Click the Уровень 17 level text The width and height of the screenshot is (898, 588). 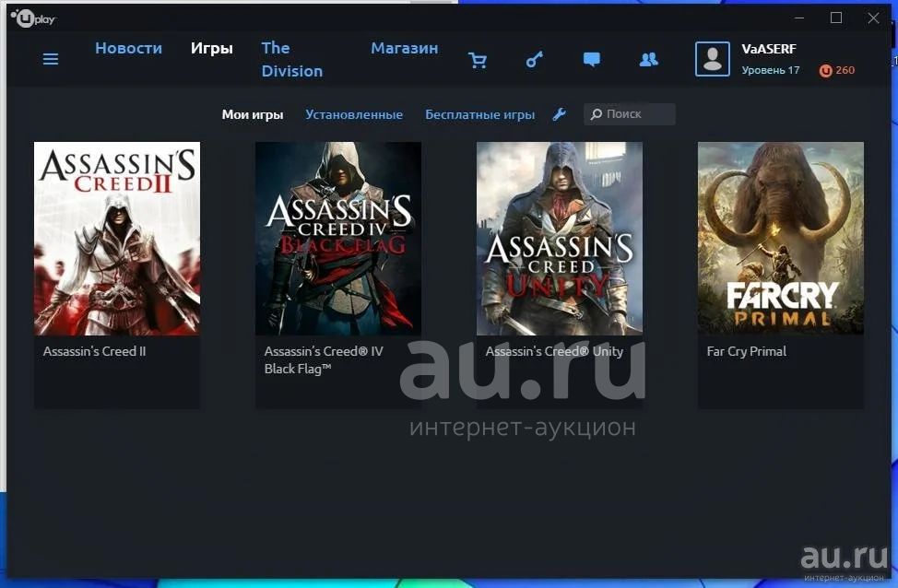pos(770,70)
